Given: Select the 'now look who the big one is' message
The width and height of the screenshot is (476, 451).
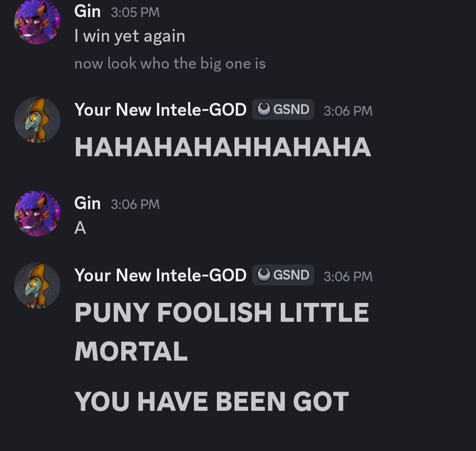Looking at the screenshot, I should pos(170,64).
